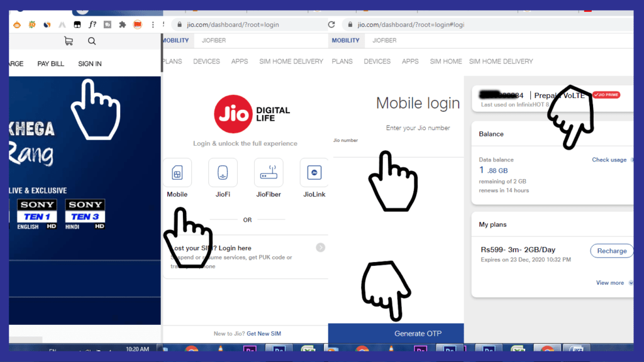The image size is (644, 362).
Task: Click the Generate OTP button
Action: (418, 334)
